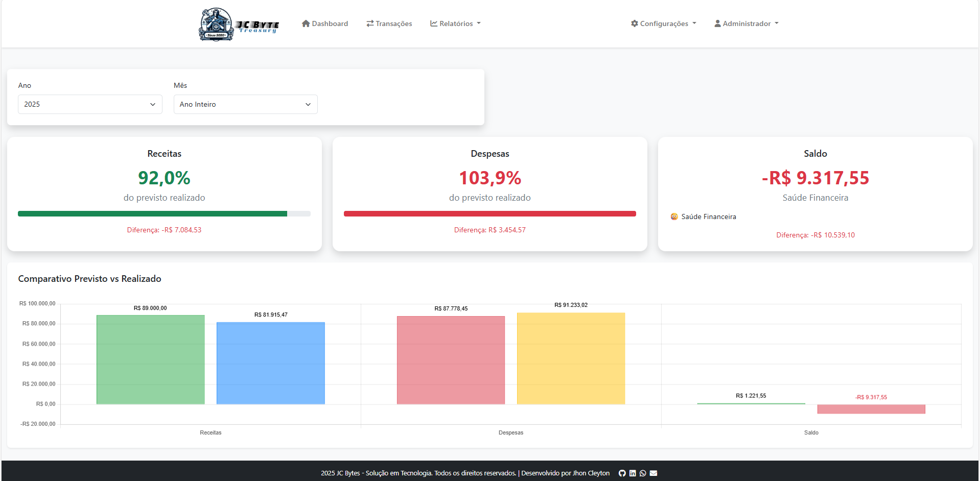The image size is (980, 481).
Task: Click the yellow Despesas bar in chart
Action: 571,358
